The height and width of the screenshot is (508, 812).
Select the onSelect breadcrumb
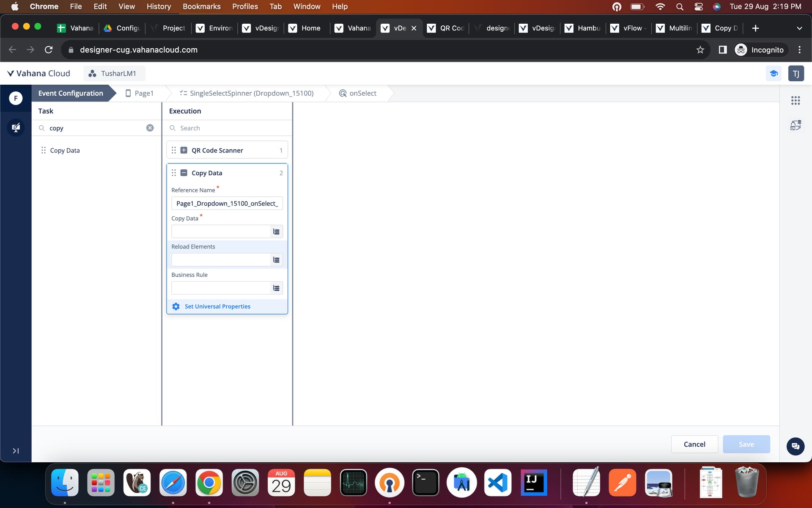pyautogui.click(x=358, y=93)
